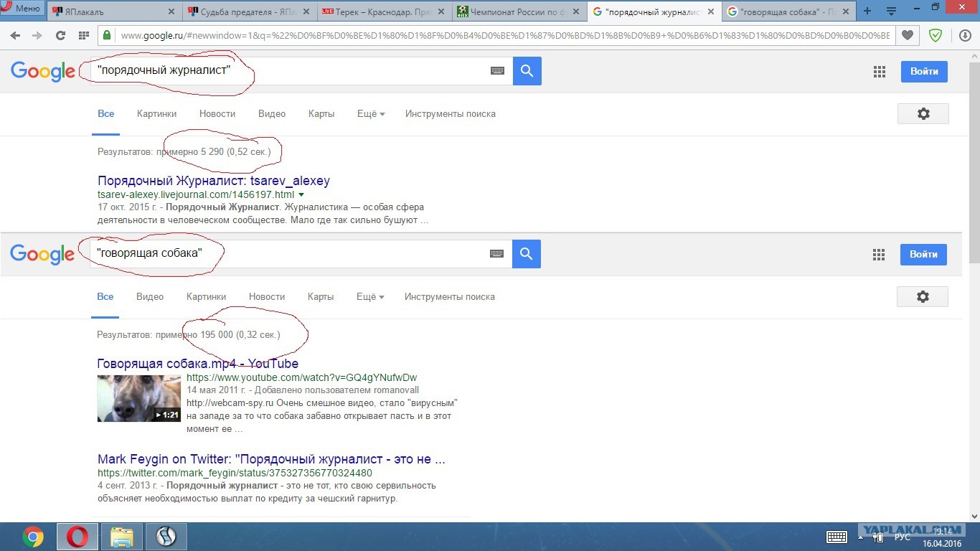The width and height of the screenshot is (980, 551).
Task: Open Инструменты поиска in the dog search results
Action: coord(450,296)
